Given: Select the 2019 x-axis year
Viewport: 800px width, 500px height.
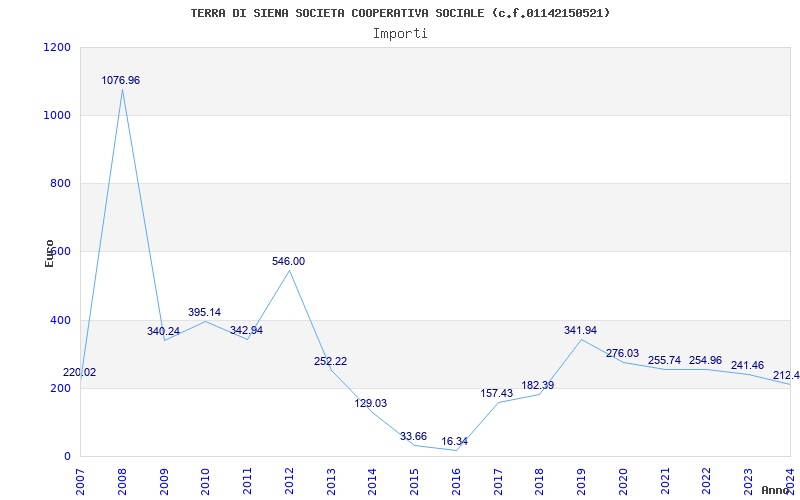Looking at the screenshot, I should (582, 482).
